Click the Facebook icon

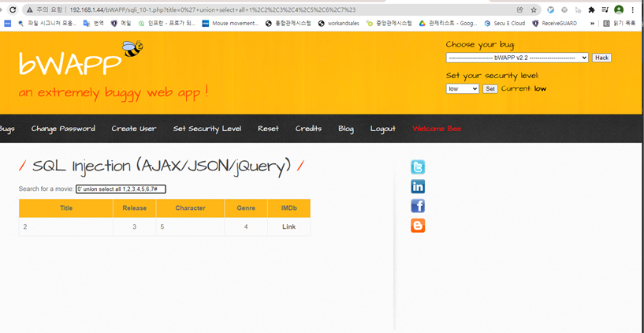[418, 206]
